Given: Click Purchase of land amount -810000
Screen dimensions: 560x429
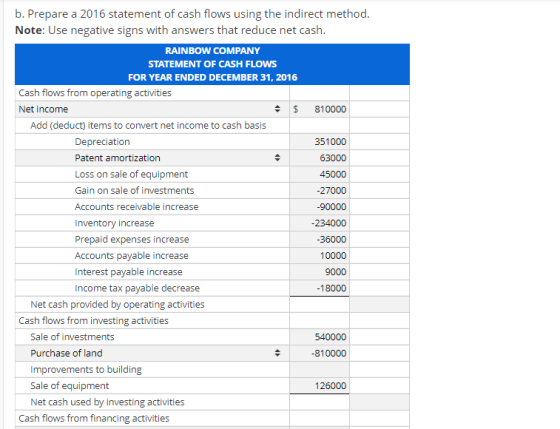Looking at the screenshot, I should 319,353.
